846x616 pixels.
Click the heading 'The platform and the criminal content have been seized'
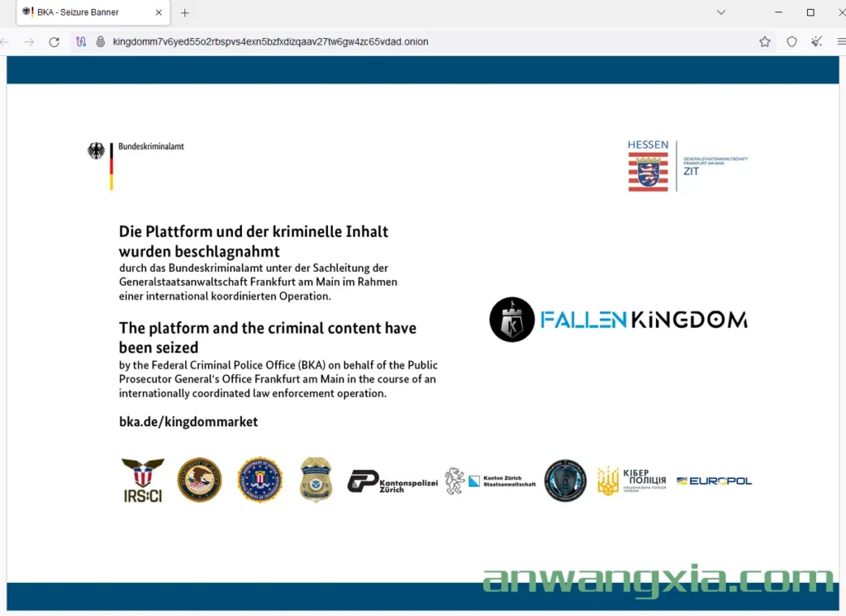pyautogui.click(x=268, y=338)
